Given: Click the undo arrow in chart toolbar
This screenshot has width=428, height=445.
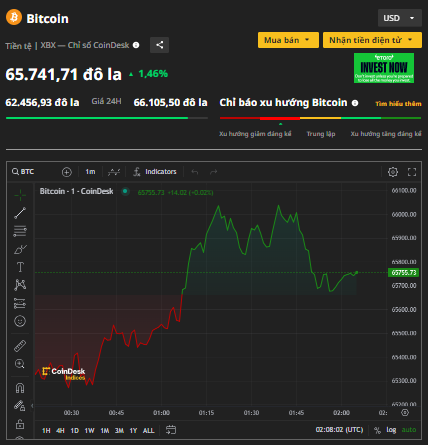Looking at the screenshot, I should pos(195,172).
